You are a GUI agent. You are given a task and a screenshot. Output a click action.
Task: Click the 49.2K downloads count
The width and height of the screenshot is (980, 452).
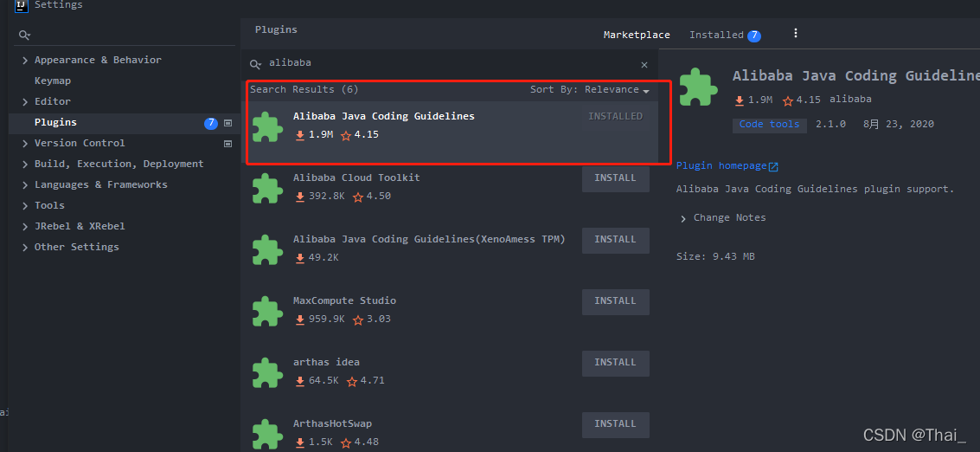[x=323, y=257]
